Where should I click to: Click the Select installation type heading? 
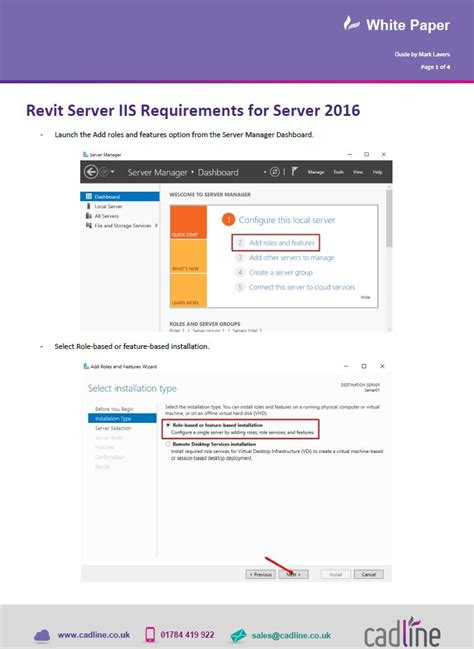(132, 388)
